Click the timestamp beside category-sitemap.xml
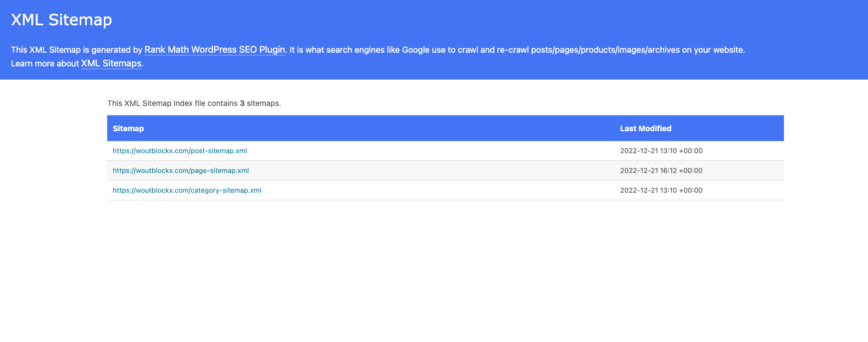This screenshot has height=342, width=868. coord(661,190)
